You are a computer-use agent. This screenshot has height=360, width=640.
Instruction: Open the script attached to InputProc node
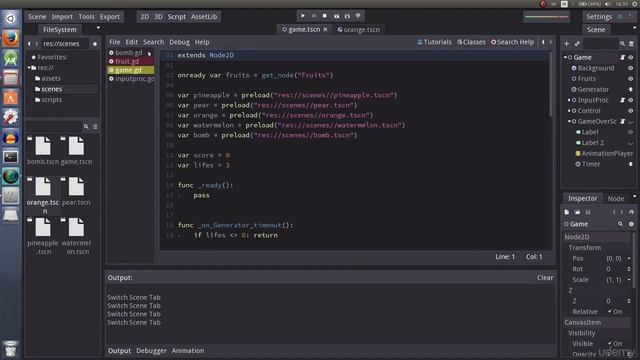622,100
